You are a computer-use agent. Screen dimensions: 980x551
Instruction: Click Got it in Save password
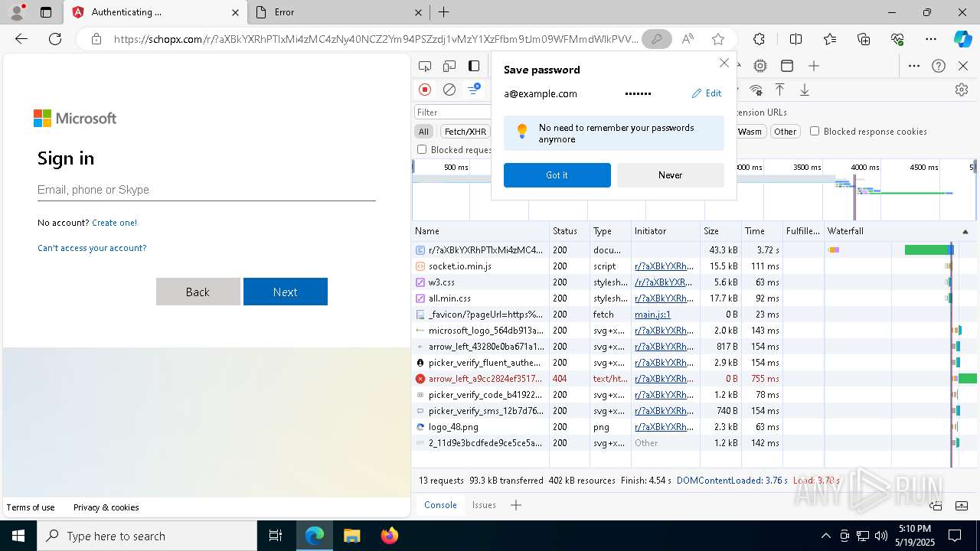coord(557,175)
